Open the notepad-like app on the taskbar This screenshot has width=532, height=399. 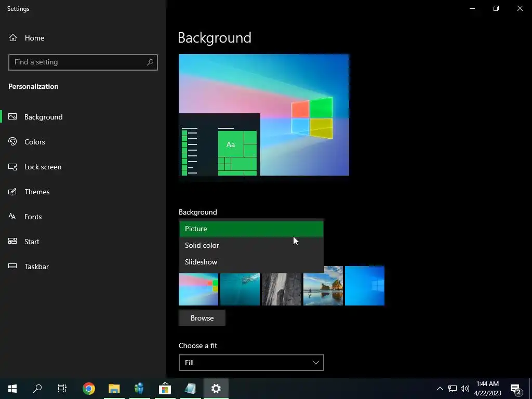190,389
